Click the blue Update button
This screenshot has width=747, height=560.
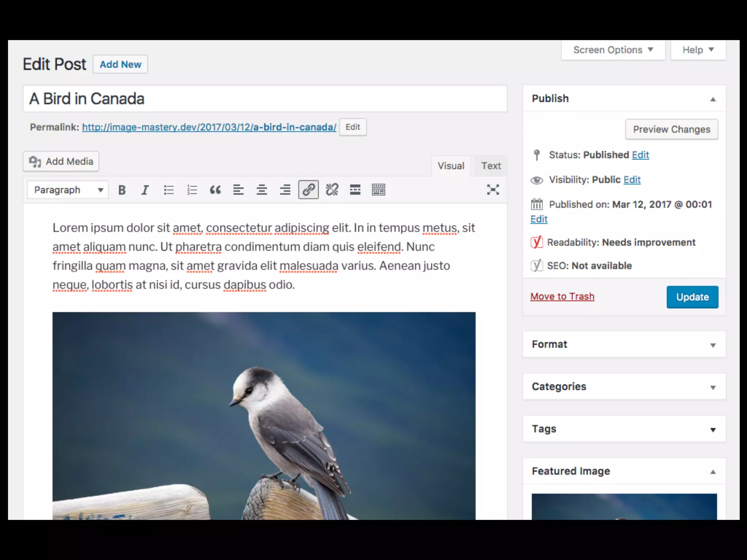(x=692, y=297)
